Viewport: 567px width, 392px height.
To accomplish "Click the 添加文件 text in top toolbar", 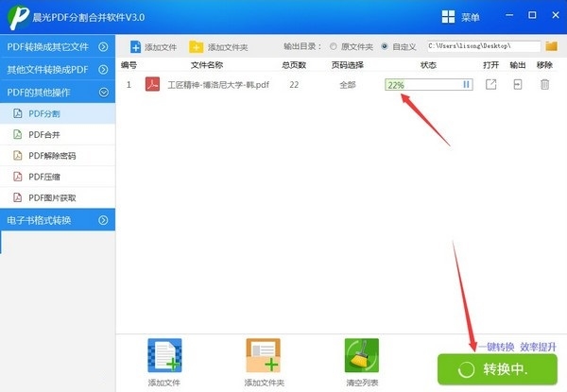I will point(161,47).
